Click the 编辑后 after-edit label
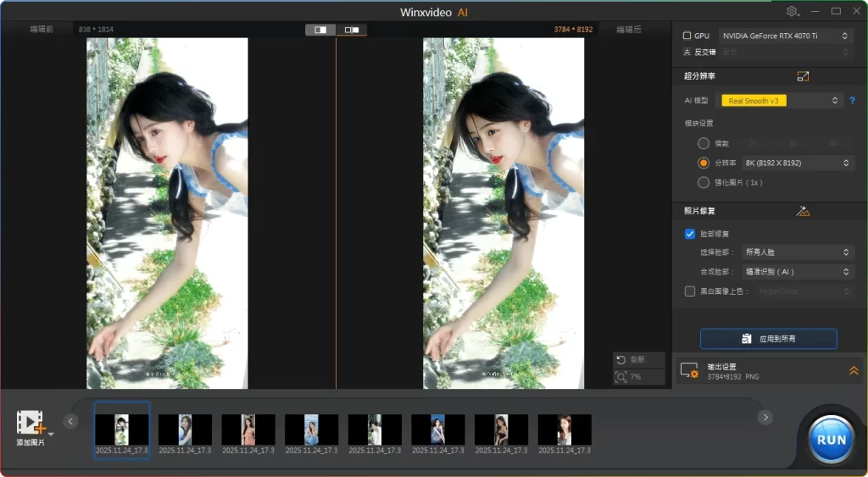This screenshot has width=868, height=477. pyautogui.click(x=629, y=30)
